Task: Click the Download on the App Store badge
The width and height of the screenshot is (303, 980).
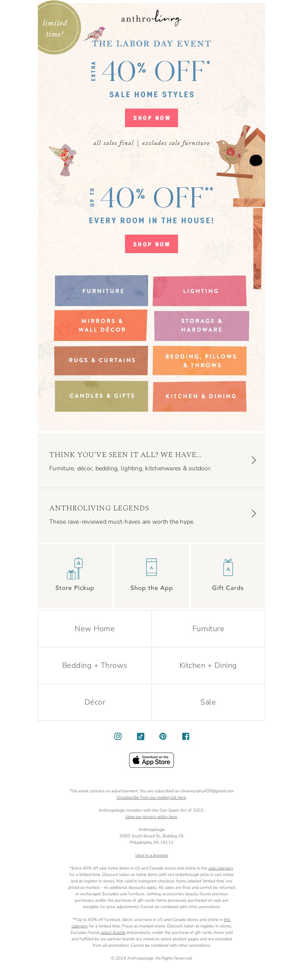Action: (x=151, y=760)
